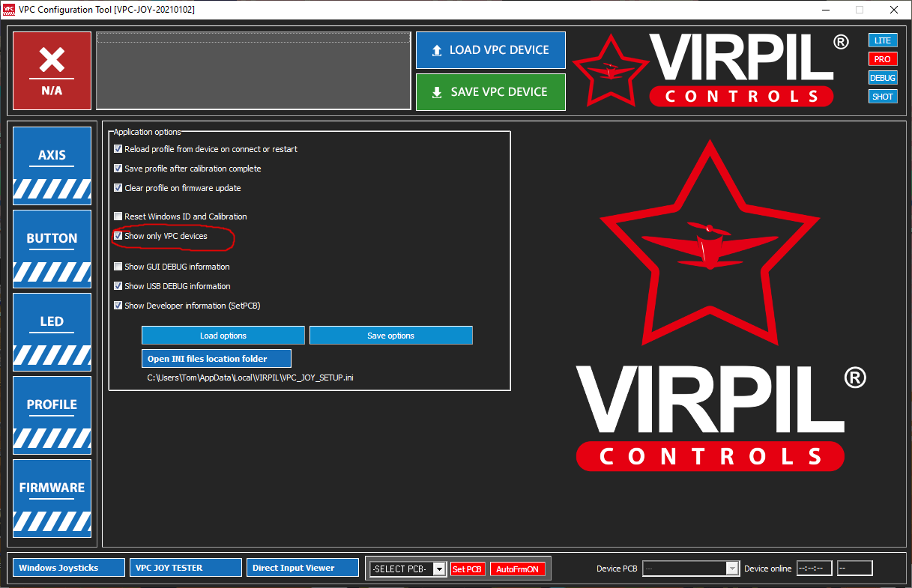Click the Virpil Controls header logo
Screen dimensions: 912x588
710,70
